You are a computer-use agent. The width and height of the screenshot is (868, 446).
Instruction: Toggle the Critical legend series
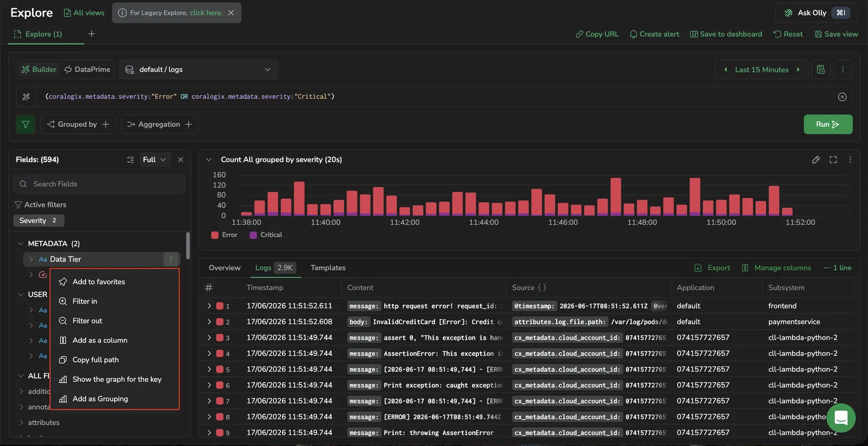(266, 235)
